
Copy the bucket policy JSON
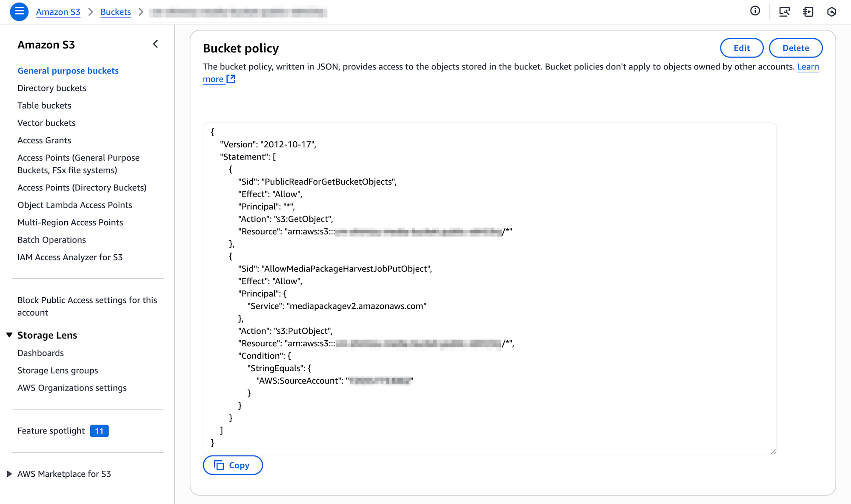tap(233, 465)
